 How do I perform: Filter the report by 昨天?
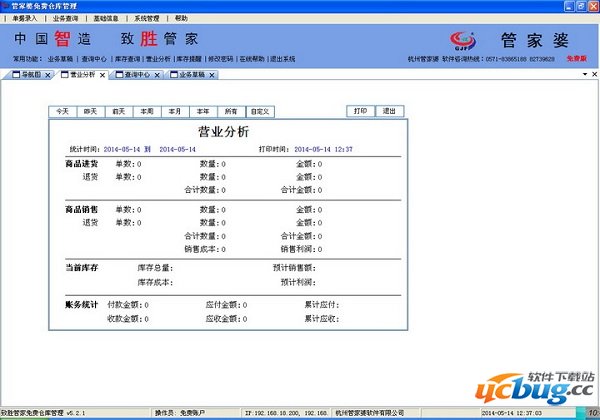click(x=91, y=111)
